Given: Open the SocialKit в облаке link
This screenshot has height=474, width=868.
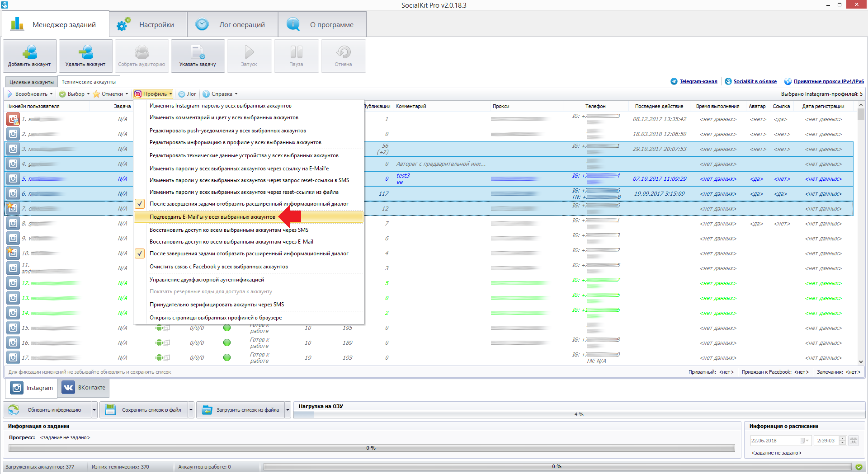Looking at the screenshot, I should (x=755, y=81).
